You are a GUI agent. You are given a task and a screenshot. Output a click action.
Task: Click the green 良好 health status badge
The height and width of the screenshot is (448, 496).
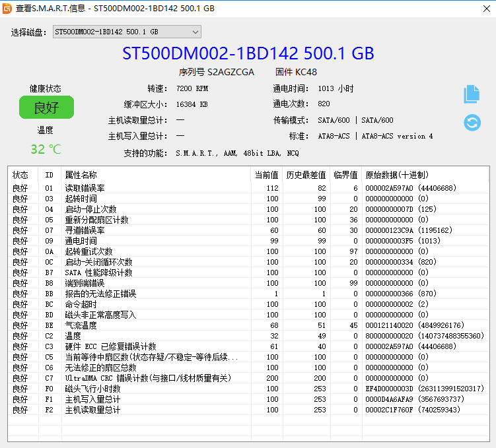coord(46,108)
